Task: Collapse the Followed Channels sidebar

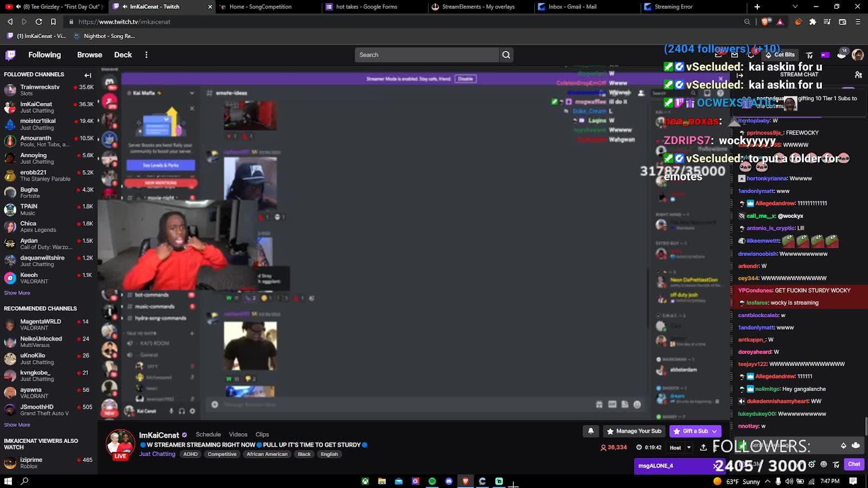Action: tap(87, 75)
